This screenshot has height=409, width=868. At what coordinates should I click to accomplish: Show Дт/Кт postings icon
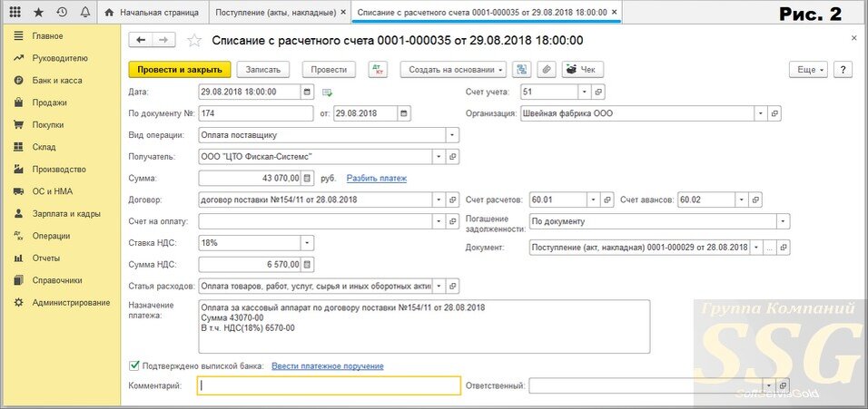(x=380, y=70)
